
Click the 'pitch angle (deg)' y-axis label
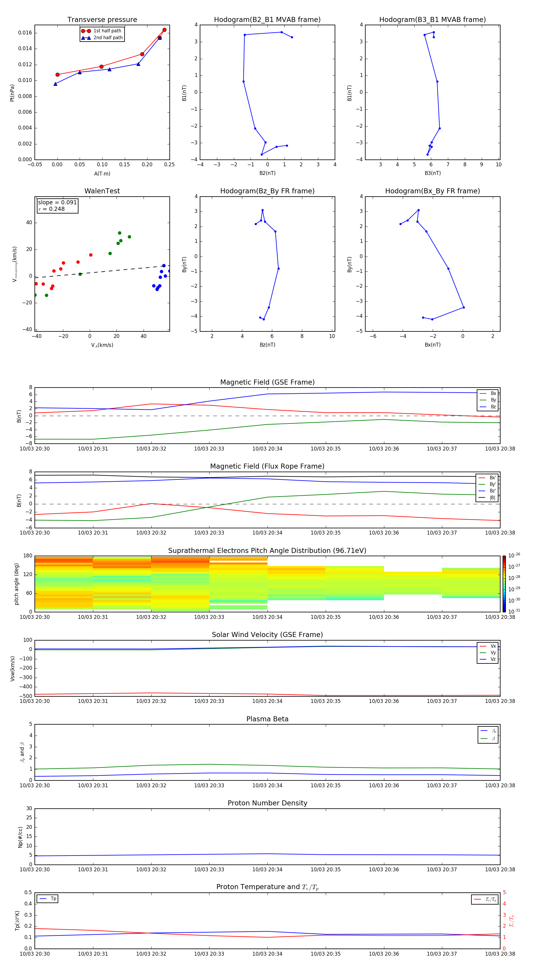pyautogui.click(x=16, y=584)
